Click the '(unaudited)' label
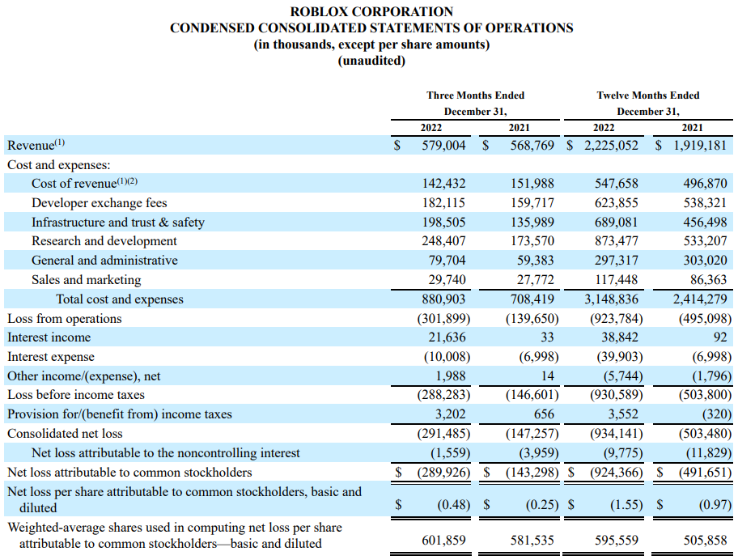This screenshot has width=738, height=560. tap(371, 61)
